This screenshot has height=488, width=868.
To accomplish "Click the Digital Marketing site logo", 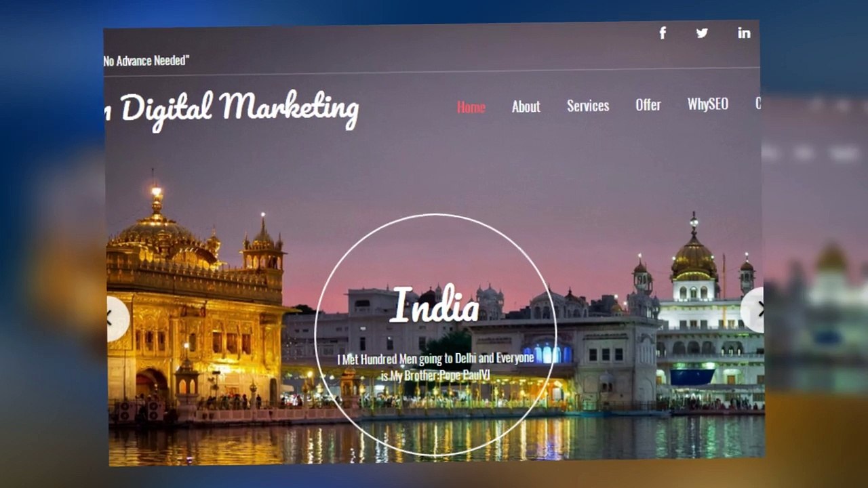I will (231, 109).
